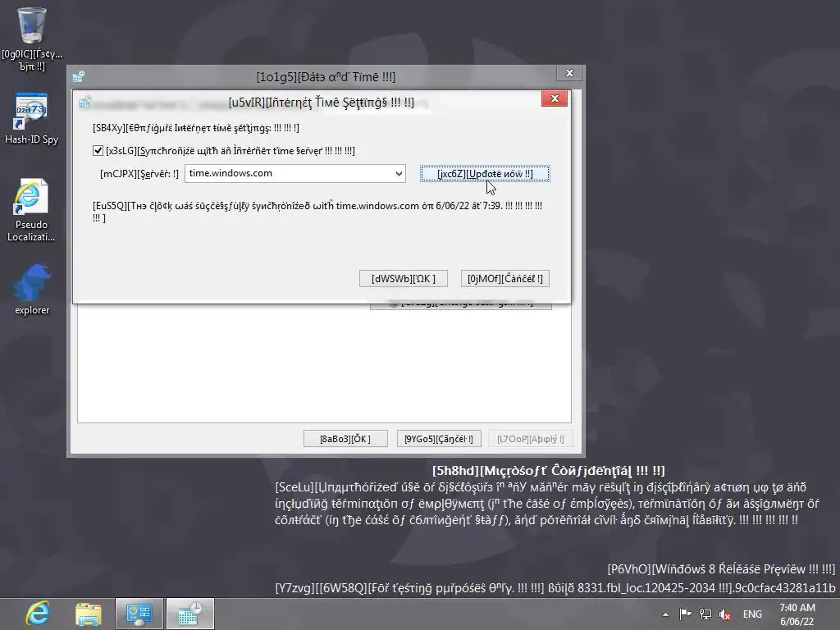840x630 pixels.
Task: Open the Recycle Bin desktop icon
Action: 32,39
